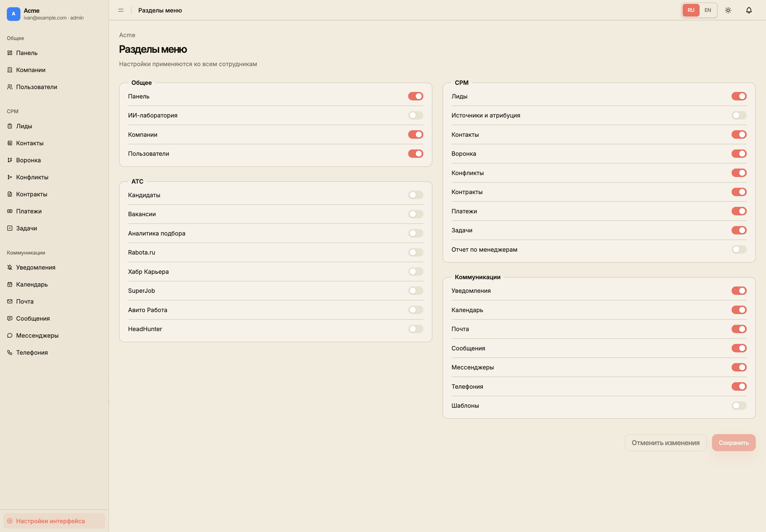766x532 pixels.
Task: Open Почта envelope icon in sidebar
Action: point(10,301)
